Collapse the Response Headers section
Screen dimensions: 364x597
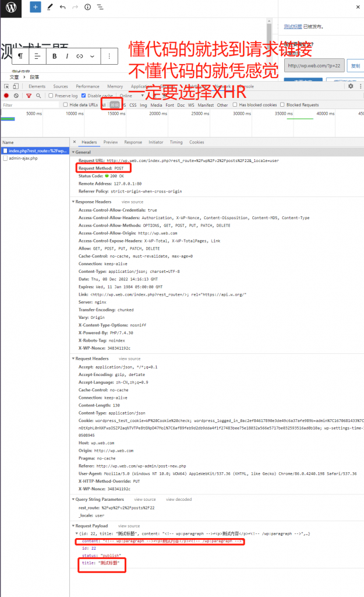pos(73,202)
